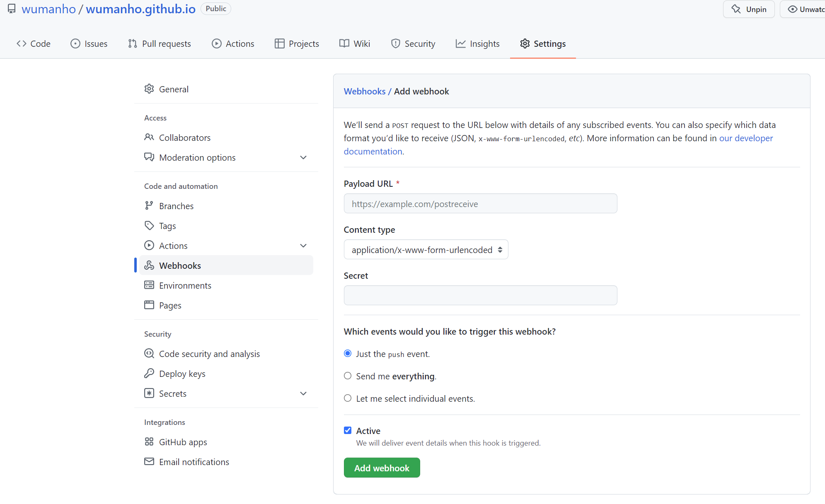Click the Branches git-branch icon

149,206
